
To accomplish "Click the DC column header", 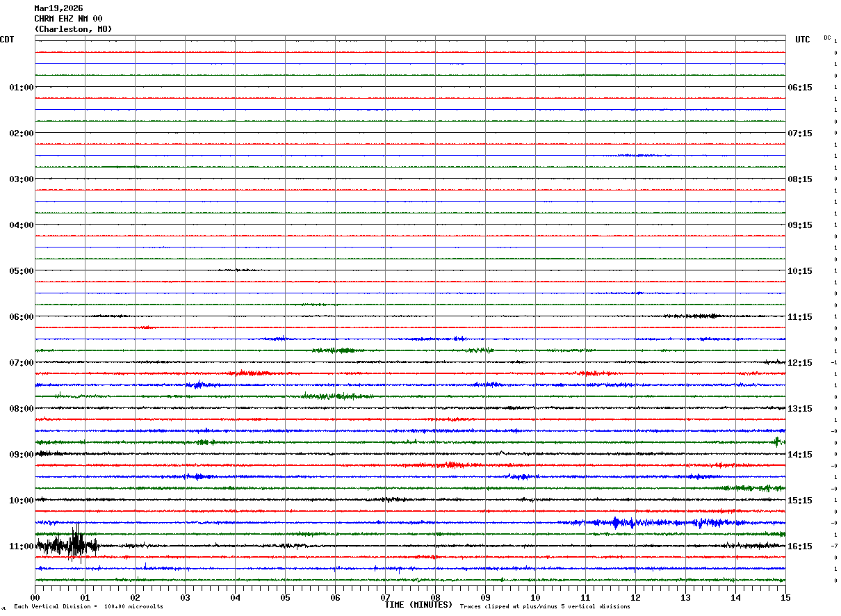I will point(827,38).
